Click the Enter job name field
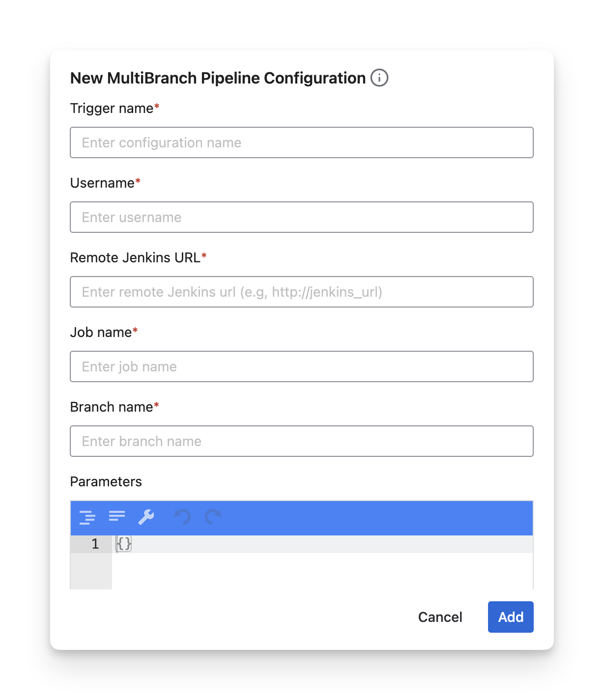 (x=301, y=366)
